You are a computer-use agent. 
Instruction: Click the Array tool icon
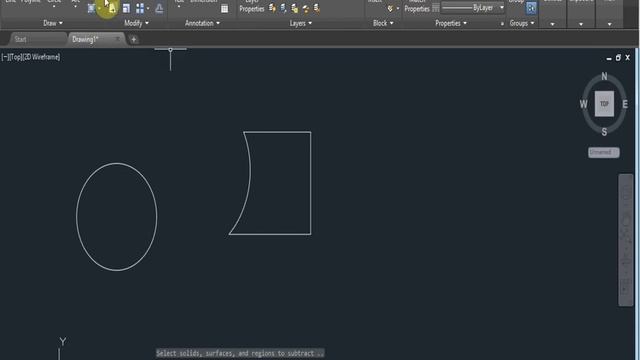[140, 8]
